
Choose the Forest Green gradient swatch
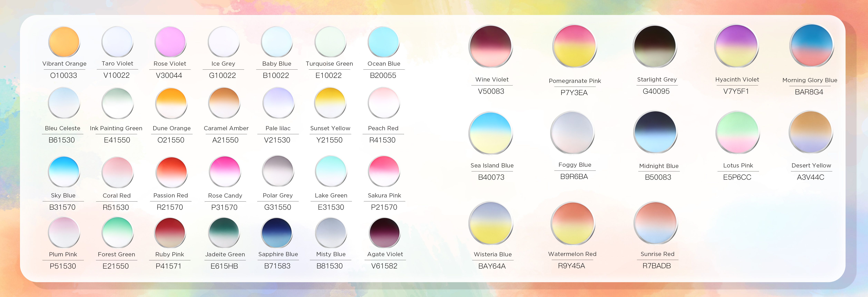click(117, 232)
